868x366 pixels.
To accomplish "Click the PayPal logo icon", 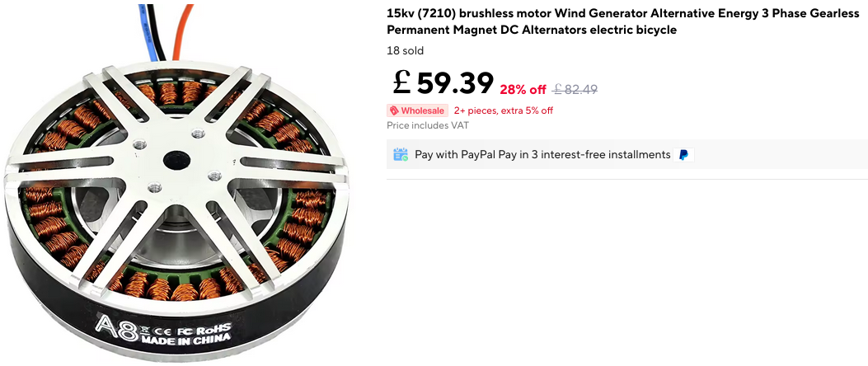I will coord(683,154).
